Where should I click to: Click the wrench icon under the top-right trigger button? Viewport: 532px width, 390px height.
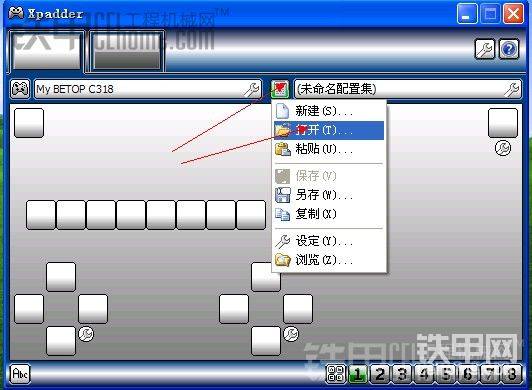[x=503, y=148]
